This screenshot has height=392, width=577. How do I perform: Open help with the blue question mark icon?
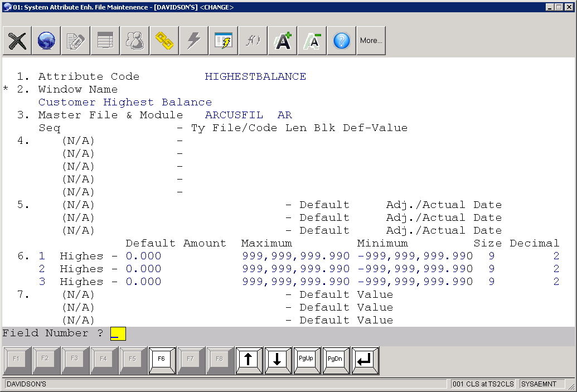pos(342,41)
